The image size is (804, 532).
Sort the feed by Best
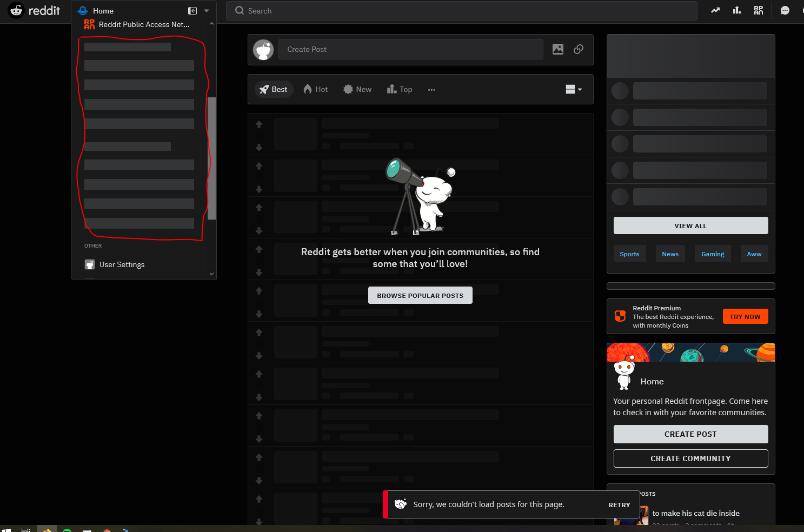[274, 89]
